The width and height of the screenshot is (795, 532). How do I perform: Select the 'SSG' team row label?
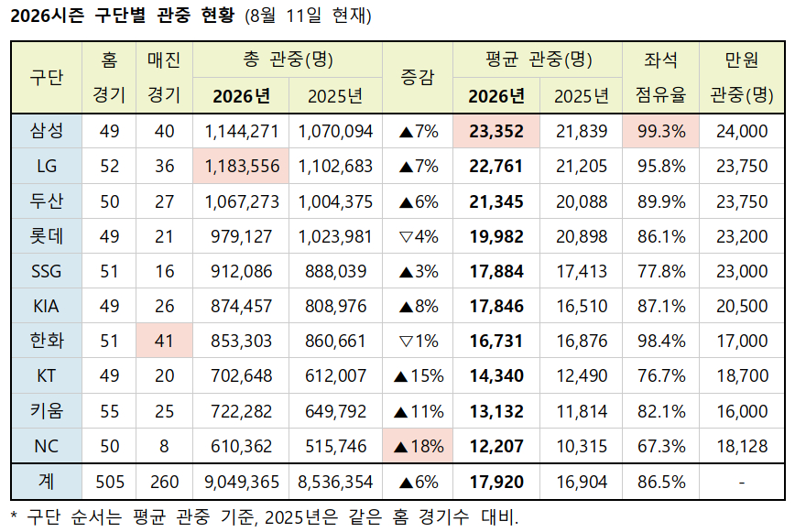pyautogui.click(x=46, y=271)
